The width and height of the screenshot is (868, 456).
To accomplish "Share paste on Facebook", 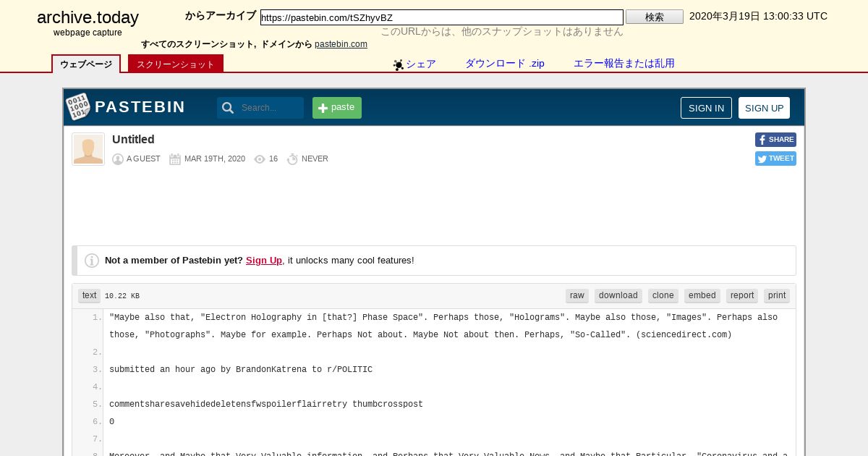I will pyautogui.click(x=775, y=140).
